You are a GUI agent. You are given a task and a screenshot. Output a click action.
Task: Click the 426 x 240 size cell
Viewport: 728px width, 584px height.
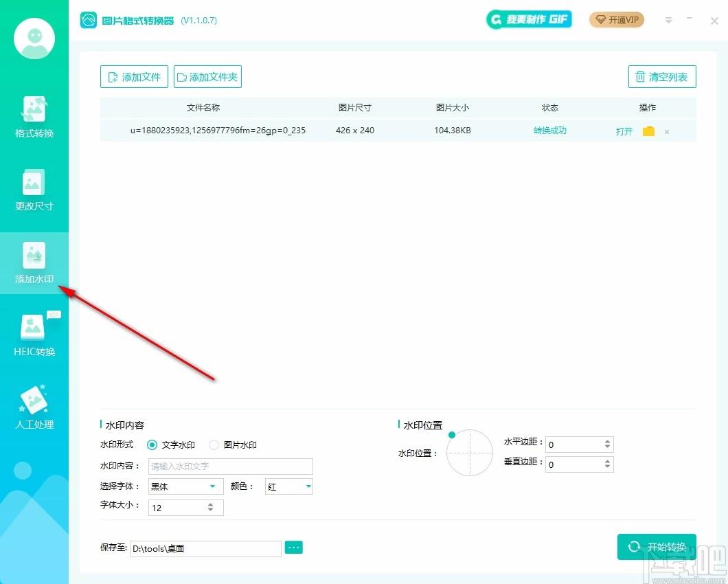(x=354, y=131)
